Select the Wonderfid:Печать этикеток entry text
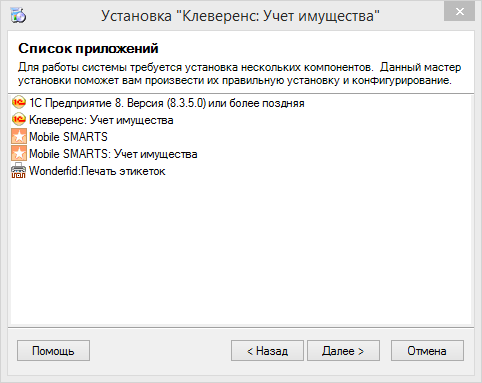This screenshot has width=482, height=383. [97, 171]
